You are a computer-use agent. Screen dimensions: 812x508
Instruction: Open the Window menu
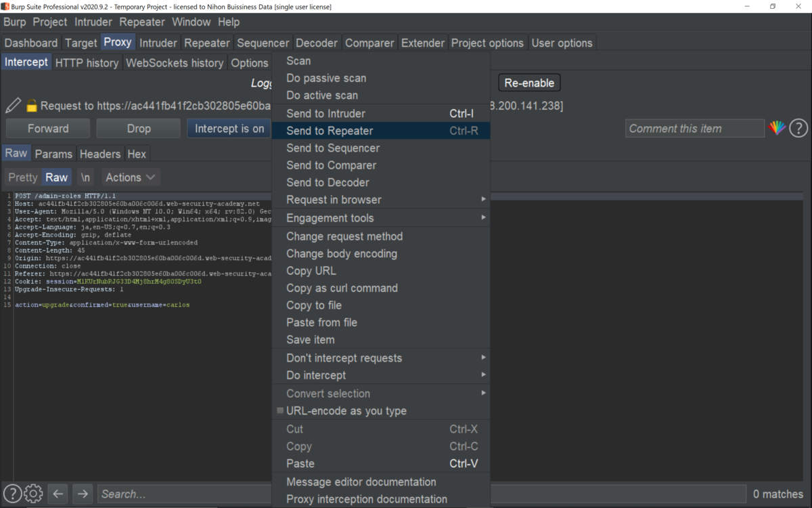[x=191, y=22]
